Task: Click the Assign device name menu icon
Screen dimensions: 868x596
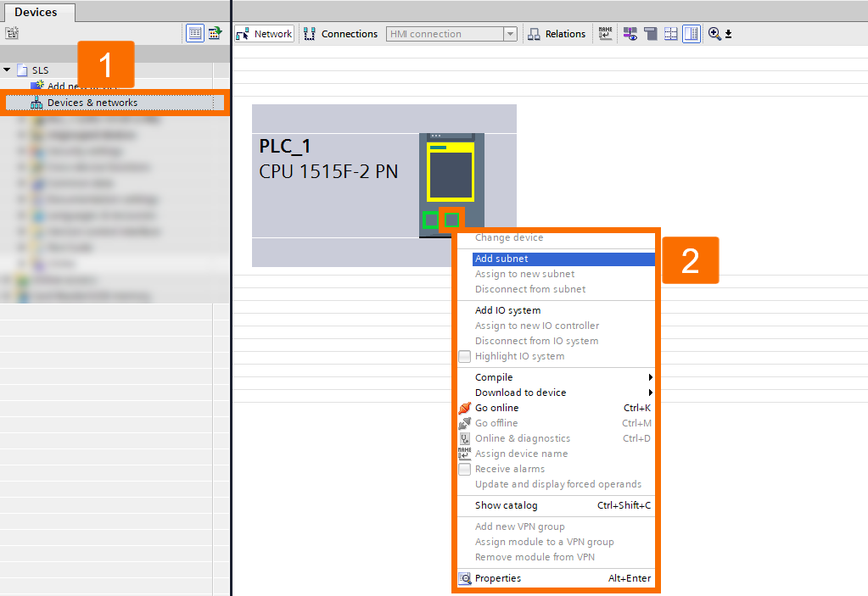Action: point(464,454)
